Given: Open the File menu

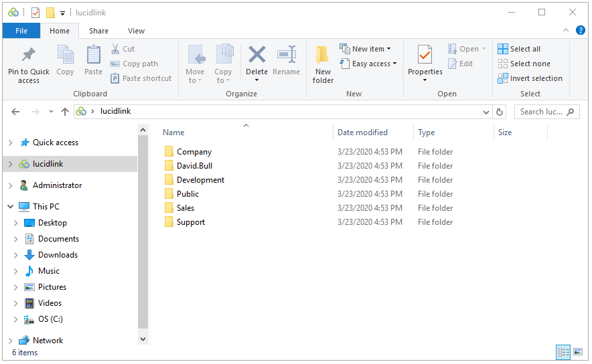Looking at the screenshot, I should point(21,31).
